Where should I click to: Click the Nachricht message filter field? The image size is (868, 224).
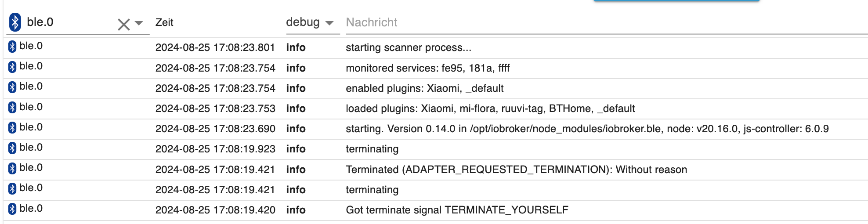point(606,22)
